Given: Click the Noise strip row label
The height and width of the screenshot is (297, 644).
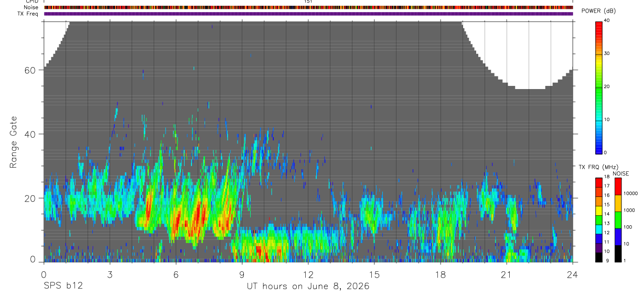Looking at the screenshot, I should pos(31,7).
